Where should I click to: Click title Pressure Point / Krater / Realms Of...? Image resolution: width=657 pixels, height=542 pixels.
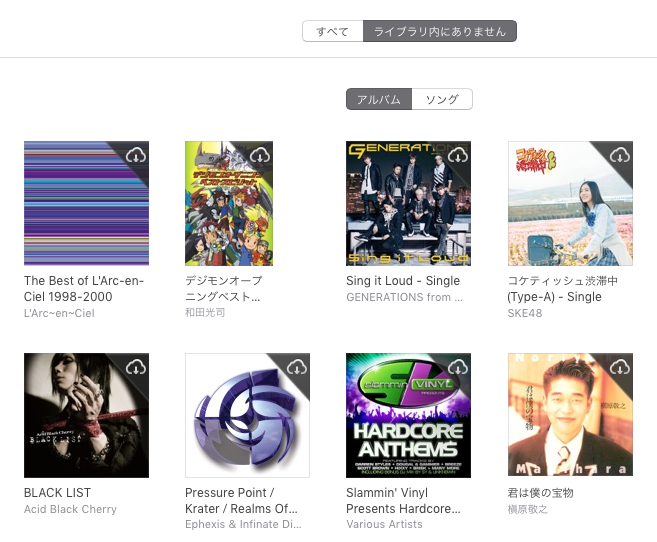pos(241,501)
